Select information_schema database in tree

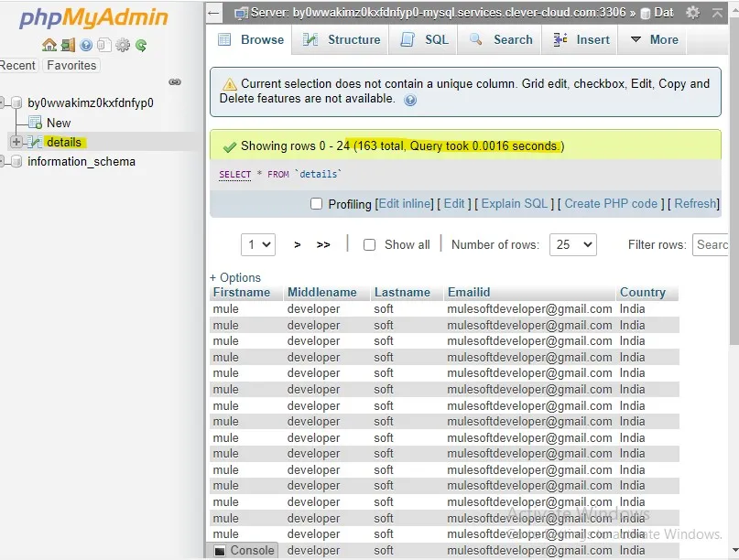(x=82, y=162)
